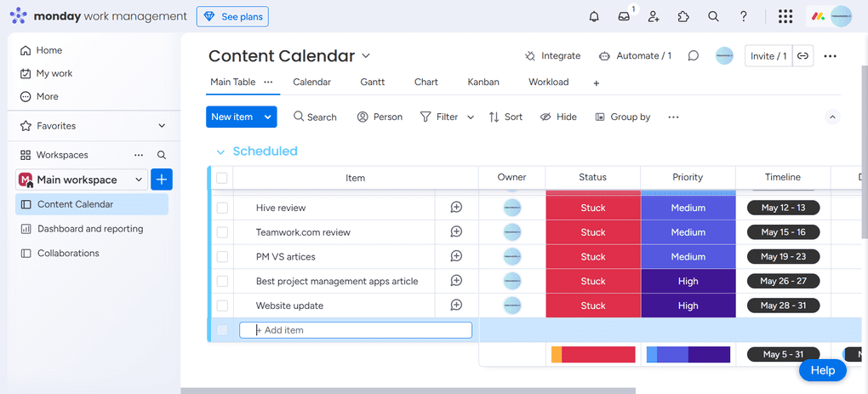Image resolution: width=868 pixels, height=394 pixels.
Task: Open the products switcher grid icon
Action: pyautogui.click(x=785, y=16)
